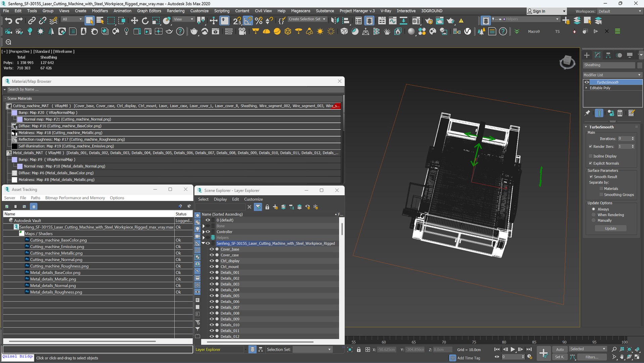Image resolution: width=644 pixels, height=363 pixels.
Task: Select When Rendering update option
Action: pos(594,215)
